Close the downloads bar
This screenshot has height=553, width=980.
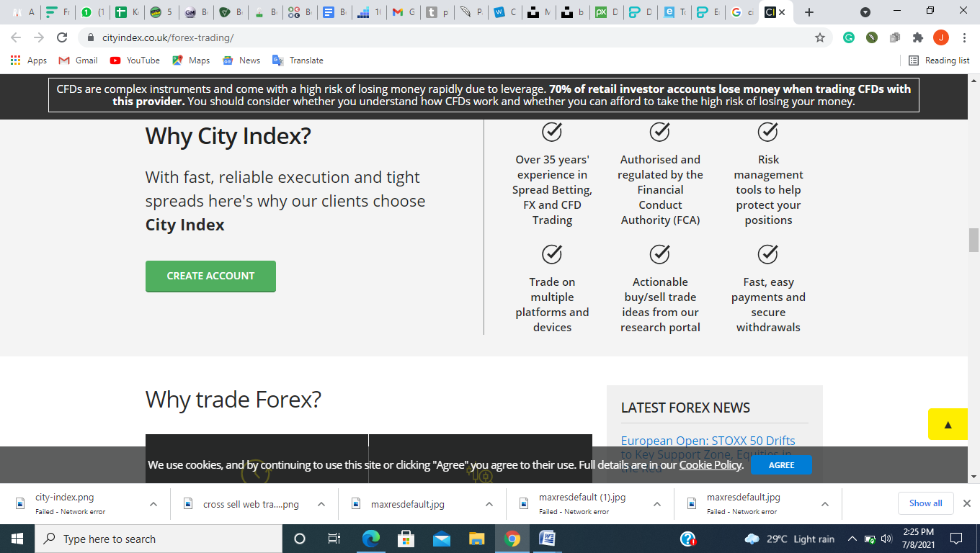pyautogui.click(x=967, y=503)
